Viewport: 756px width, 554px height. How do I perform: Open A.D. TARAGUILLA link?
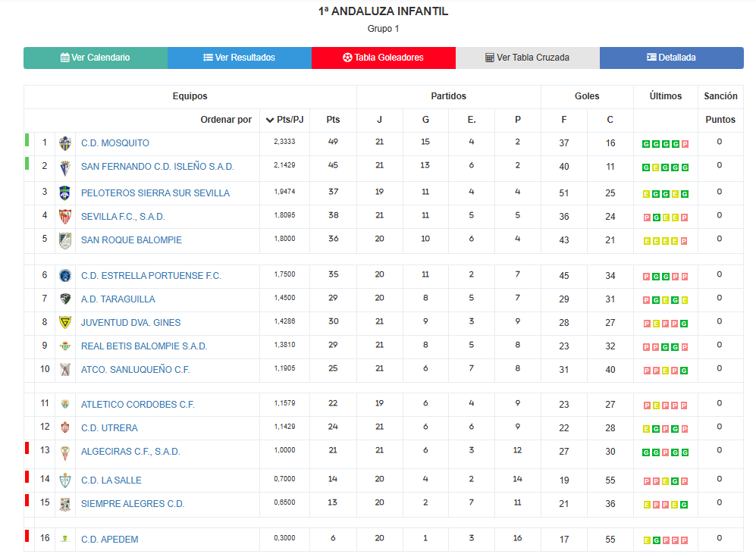[118, 299]
